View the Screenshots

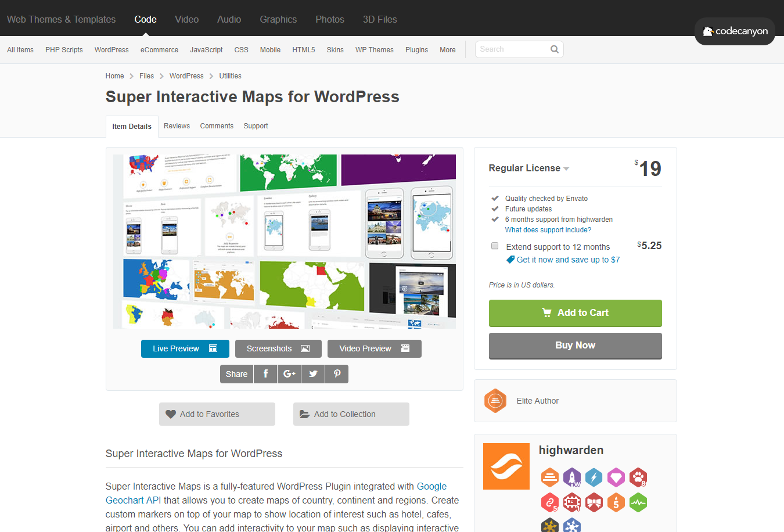[x=278, y=348]
